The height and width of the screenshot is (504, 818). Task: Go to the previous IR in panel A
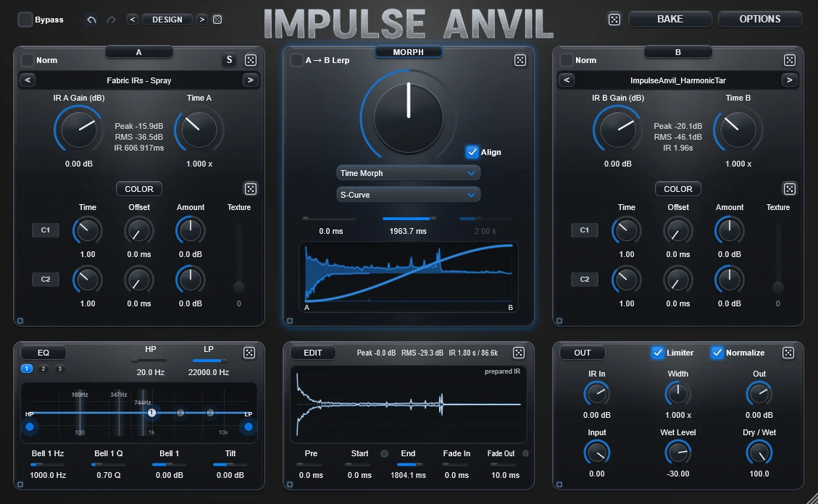pos(28,80)
